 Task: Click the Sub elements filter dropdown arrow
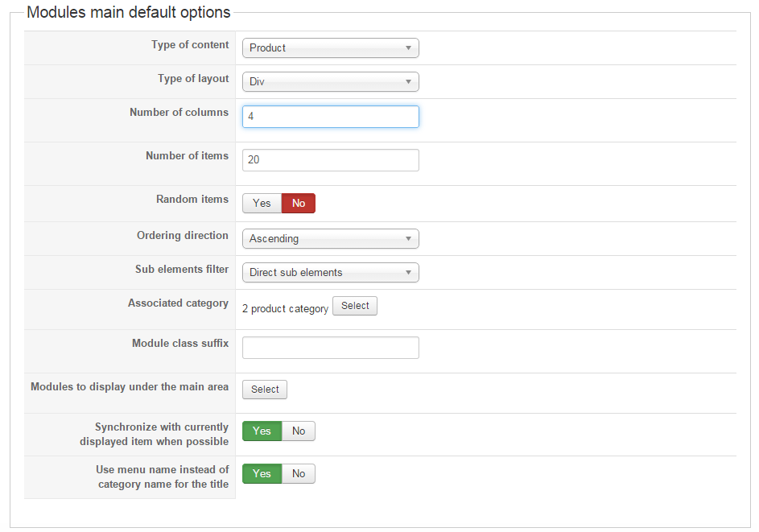pos(409,273)
